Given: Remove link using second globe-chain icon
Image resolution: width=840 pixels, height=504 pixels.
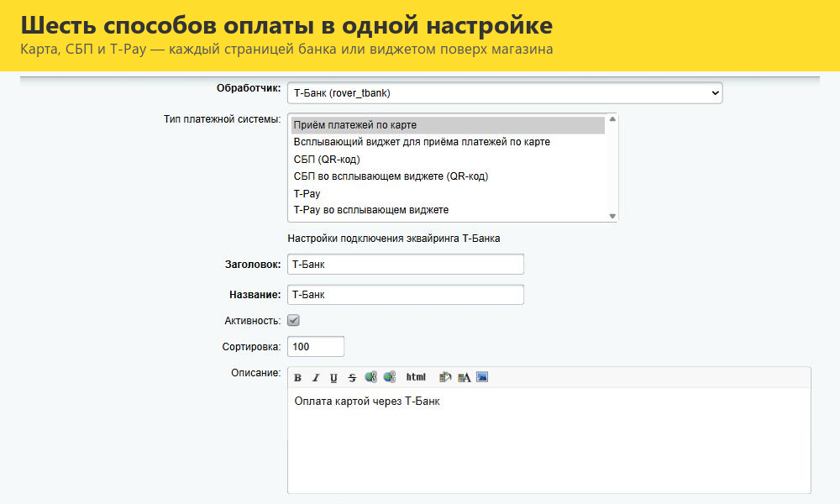Looking at the screenshot, I should pos(390,377).
